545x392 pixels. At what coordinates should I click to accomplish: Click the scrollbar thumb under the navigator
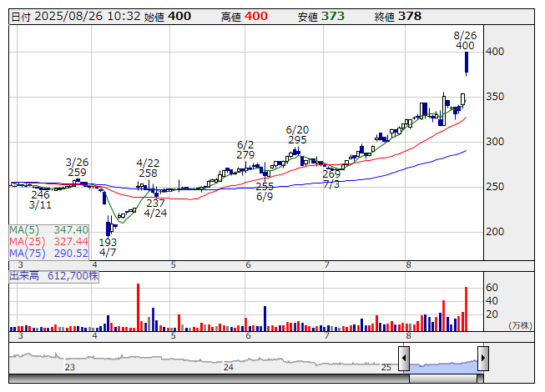[x=443, y=376]
